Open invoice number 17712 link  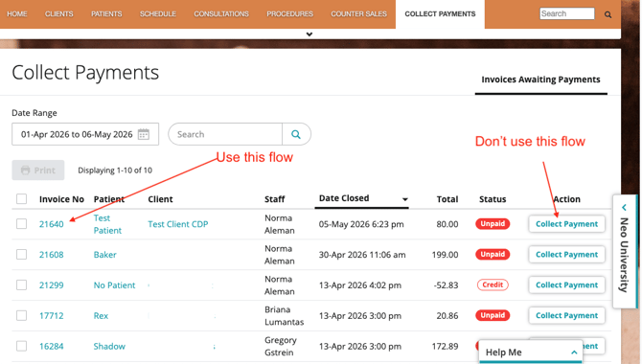click(51, 316)
